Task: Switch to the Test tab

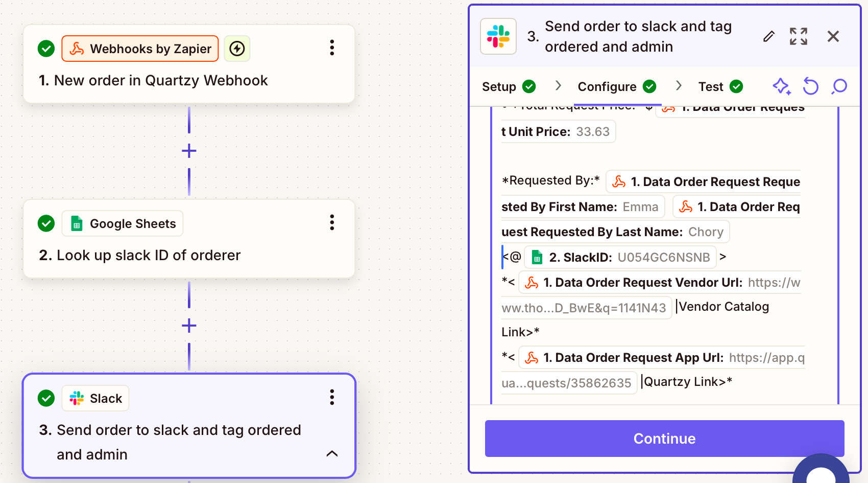Action: (720, 87)
